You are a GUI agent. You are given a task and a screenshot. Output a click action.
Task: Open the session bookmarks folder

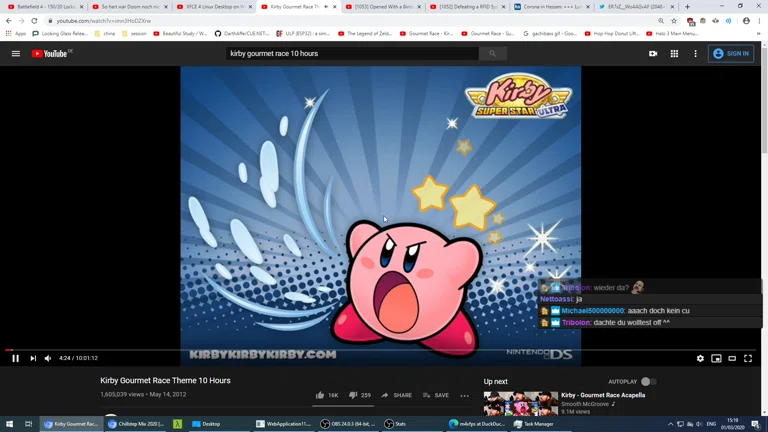coord(134,34)
